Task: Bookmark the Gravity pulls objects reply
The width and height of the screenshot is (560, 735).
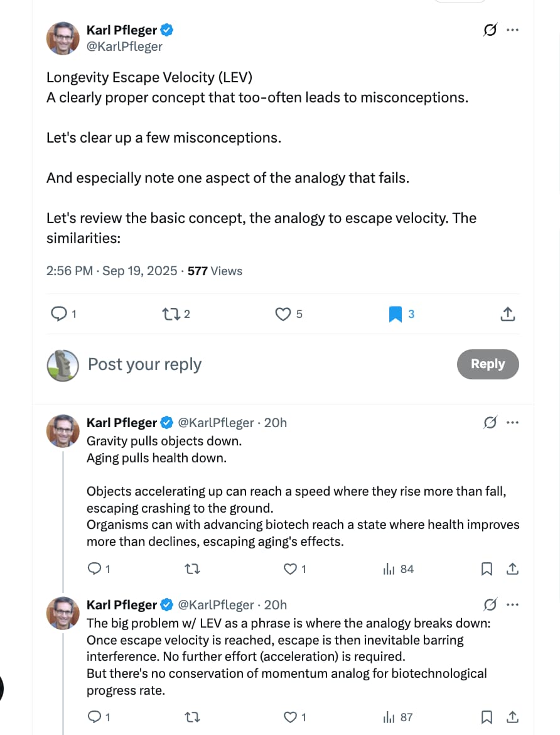Action: pos(487,569)
